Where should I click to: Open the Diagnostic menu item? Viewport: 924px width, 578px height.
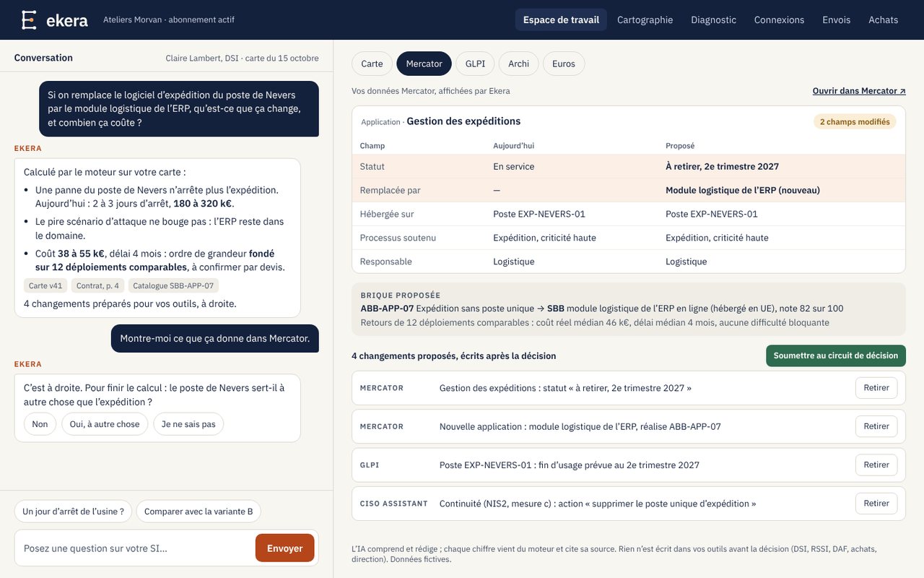(x=713, y=20)
